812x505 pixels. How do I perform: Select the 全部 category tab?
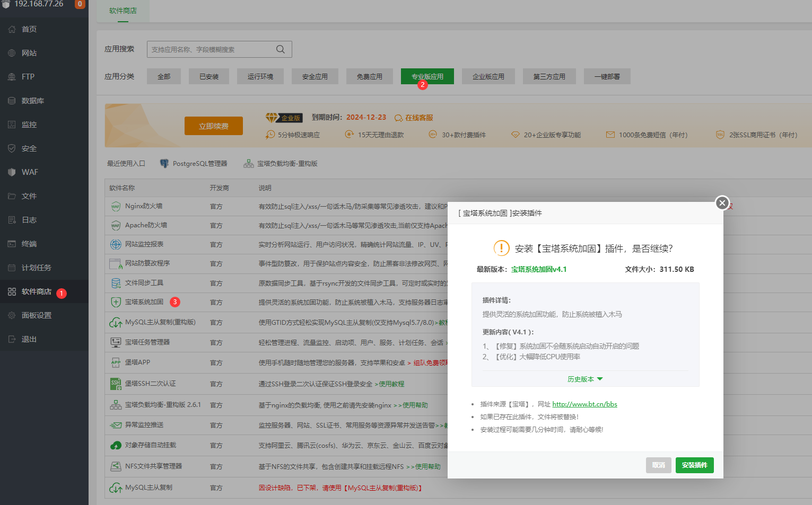point(164,76)
